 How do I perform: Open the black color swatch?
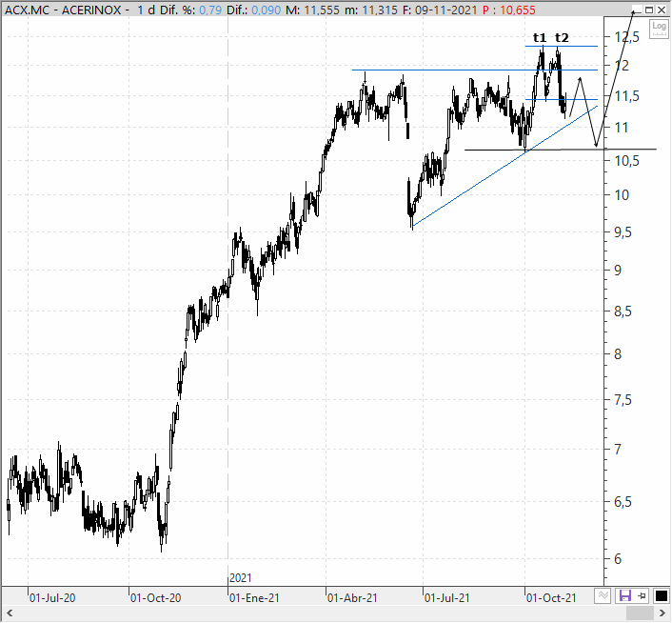click(662, 595)
